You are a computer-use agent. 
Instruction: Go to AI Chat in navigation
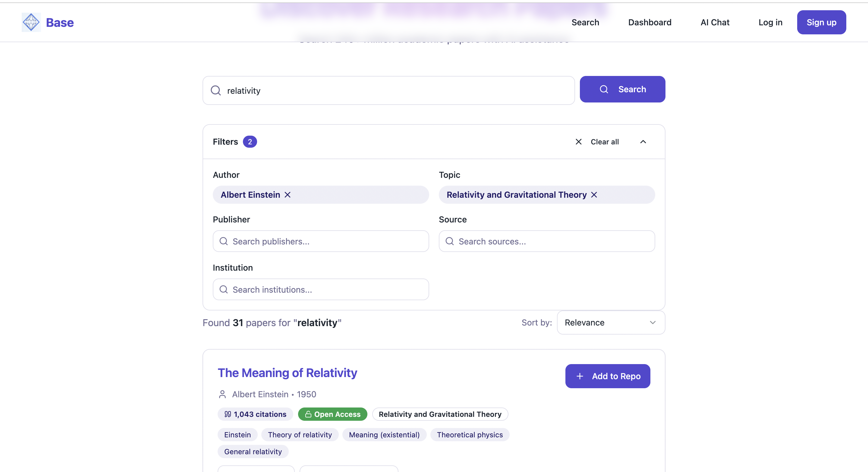715,22
